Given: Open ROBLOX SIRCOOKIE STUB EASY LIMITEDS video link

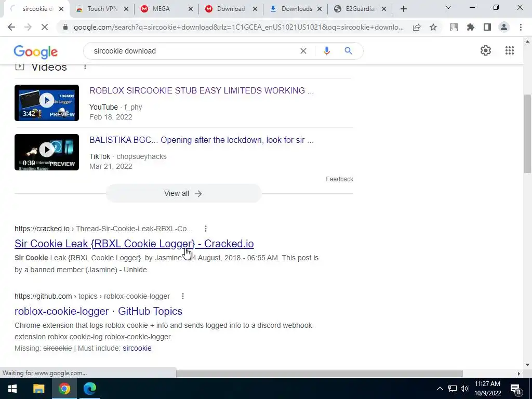Looking at the screenshot, I should [x=202, y=90].
